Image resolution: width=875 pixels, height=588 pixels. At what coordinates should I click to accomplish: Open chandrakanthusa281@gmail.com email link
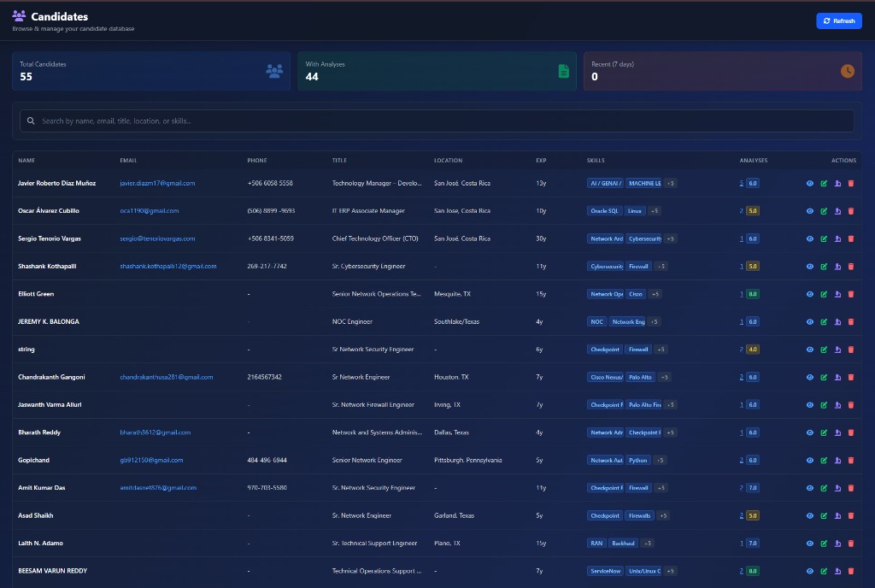(x=167, y=377)
